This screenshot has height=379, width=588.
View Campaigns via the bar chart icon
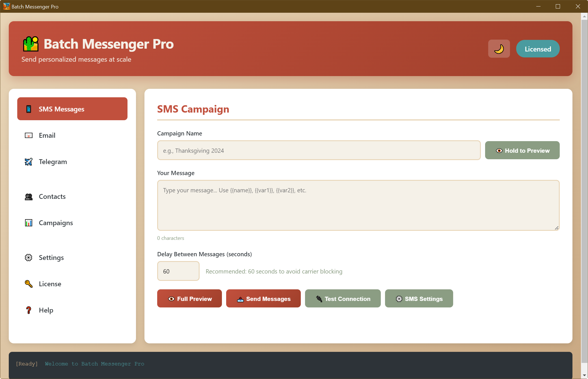(x=28, y=223)
